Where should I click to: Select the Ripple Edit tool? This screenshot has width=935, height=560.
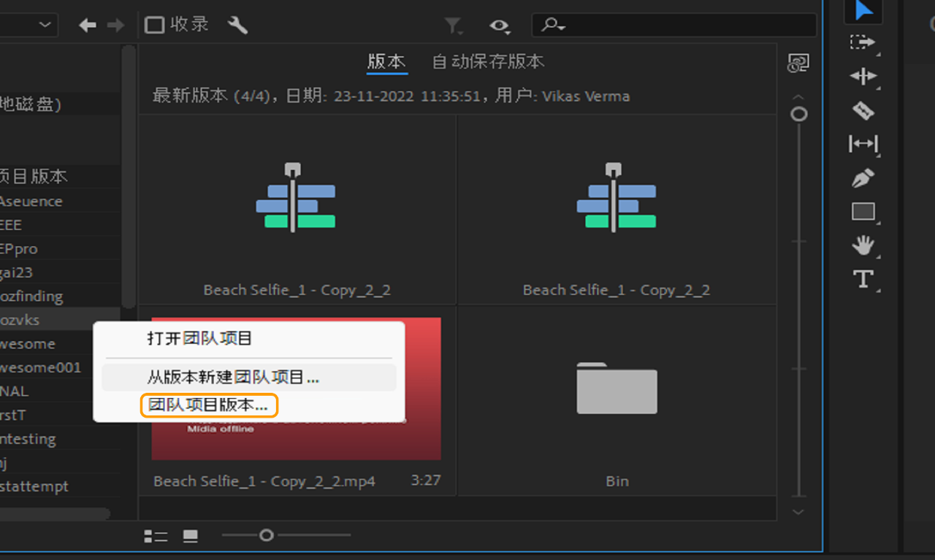point(863,76)
